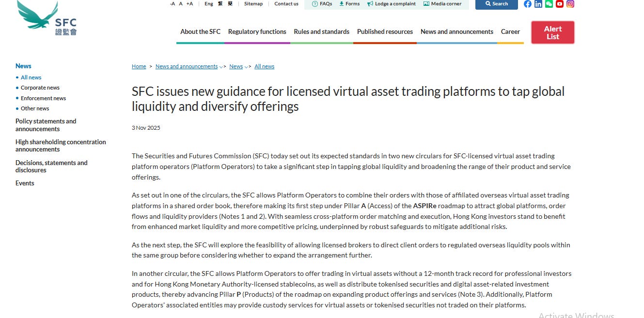Viewport: 644px width, 318px height.
Task: Open Policy statements and announcements
Action: [x=46, y=125]
